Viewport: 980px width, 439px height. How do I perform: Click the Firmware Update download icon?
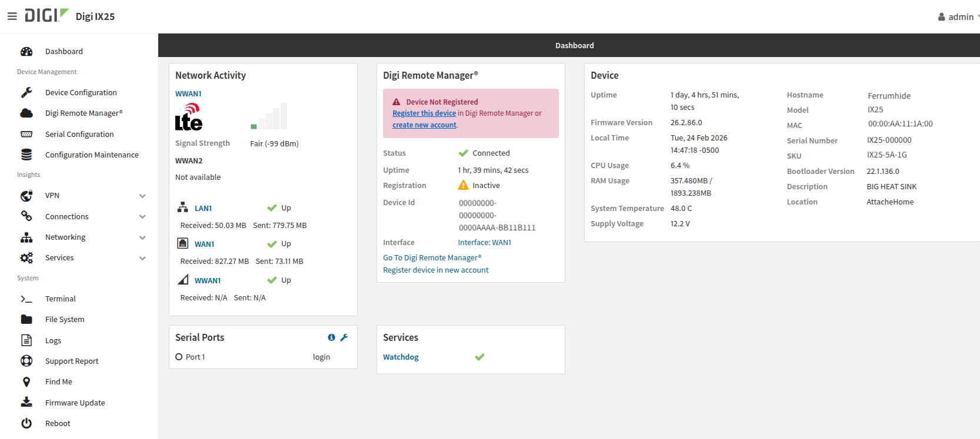26,403
